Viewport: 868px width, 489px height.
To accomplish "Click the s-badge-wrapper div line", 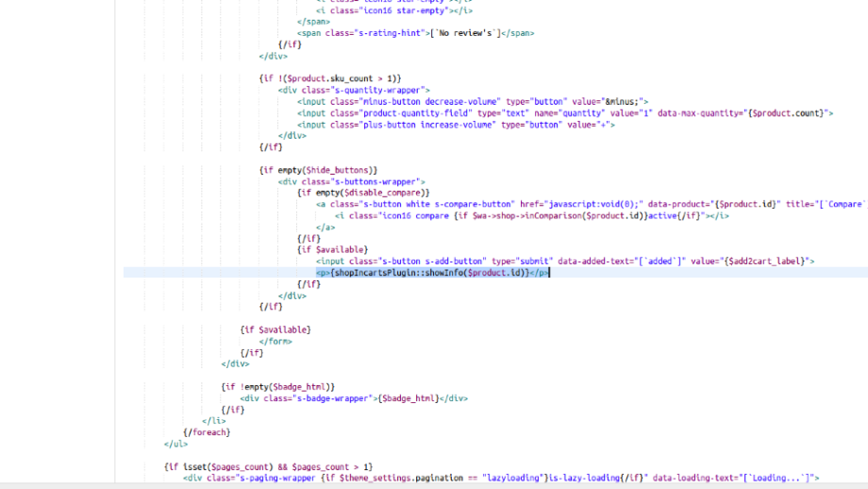I will pos(354,398).
